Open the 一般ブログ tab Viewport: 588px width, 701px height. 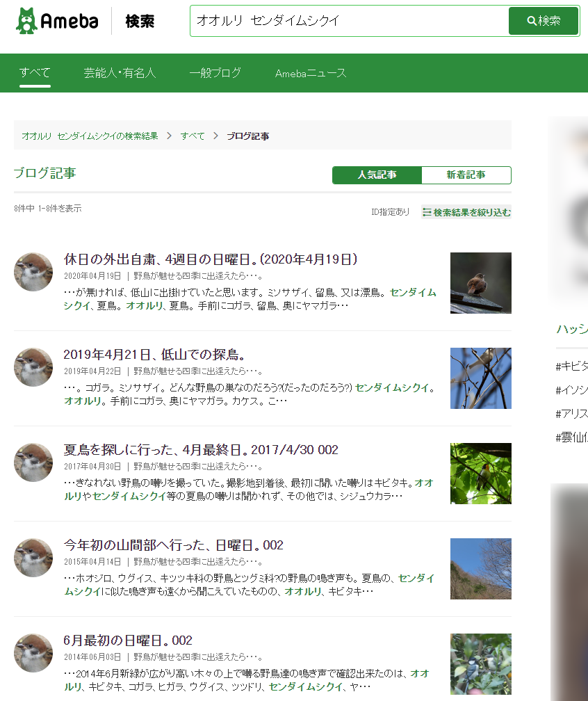pos(215,73)
